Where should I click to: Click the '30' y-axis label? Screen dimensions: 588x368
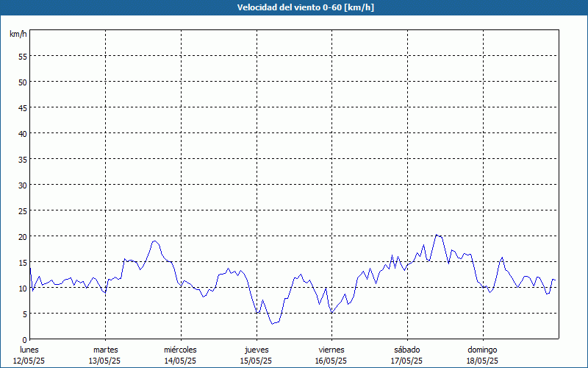23,185
